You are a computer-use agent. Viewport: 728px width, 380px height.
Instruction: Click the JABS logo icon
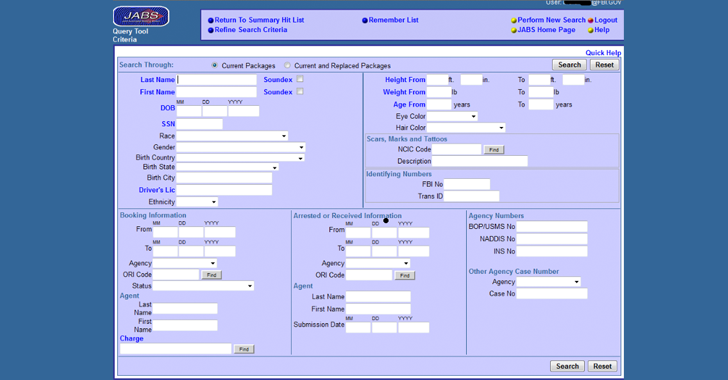pyautogui.click(x=141, y=16)
